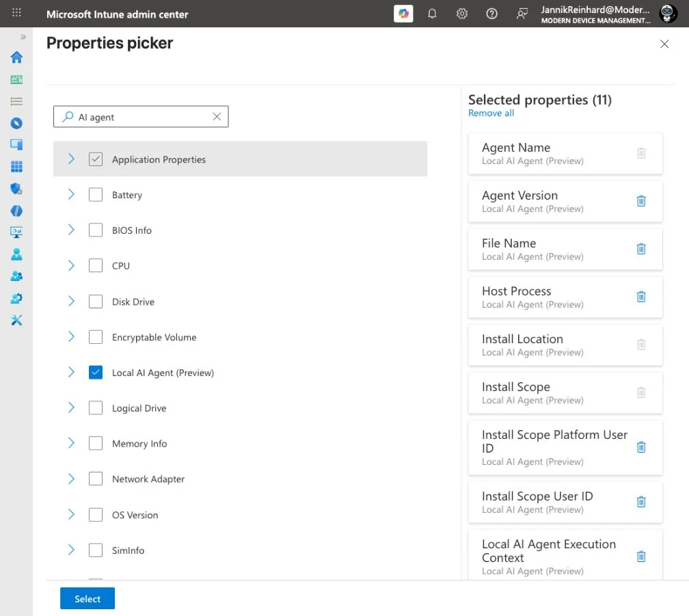Image resolution: width=689 pixels, height=616 pixels.
Task: Select the Install Scope property card
Action: coord(565,393)
